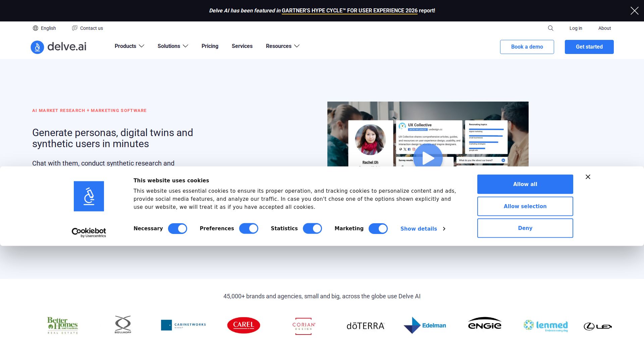This screenshot has height=362, width=644.
Task: Click the delve.ai microscope logo
Action: tap(37, 47)
